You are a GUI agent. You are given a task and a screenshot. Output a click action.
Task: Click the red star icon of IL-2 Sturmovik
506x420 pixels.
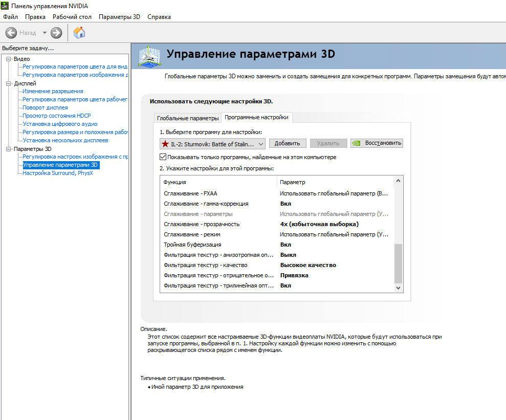165,144
